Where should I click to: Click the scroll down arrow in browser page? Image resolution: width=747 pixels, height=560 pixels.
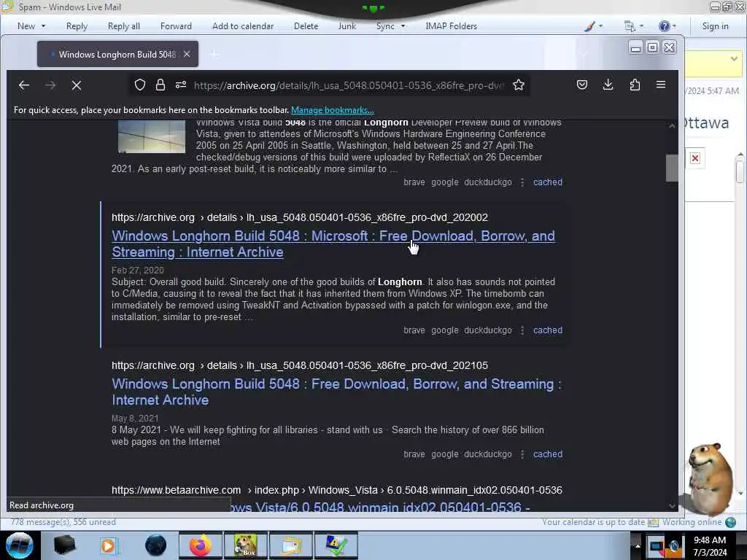point(672,505)
